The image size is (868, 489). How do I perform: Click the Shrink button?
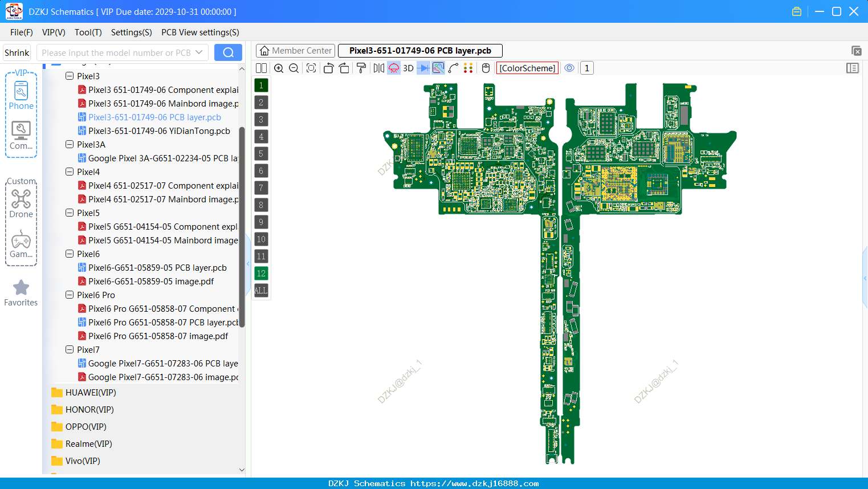point(17,52)
